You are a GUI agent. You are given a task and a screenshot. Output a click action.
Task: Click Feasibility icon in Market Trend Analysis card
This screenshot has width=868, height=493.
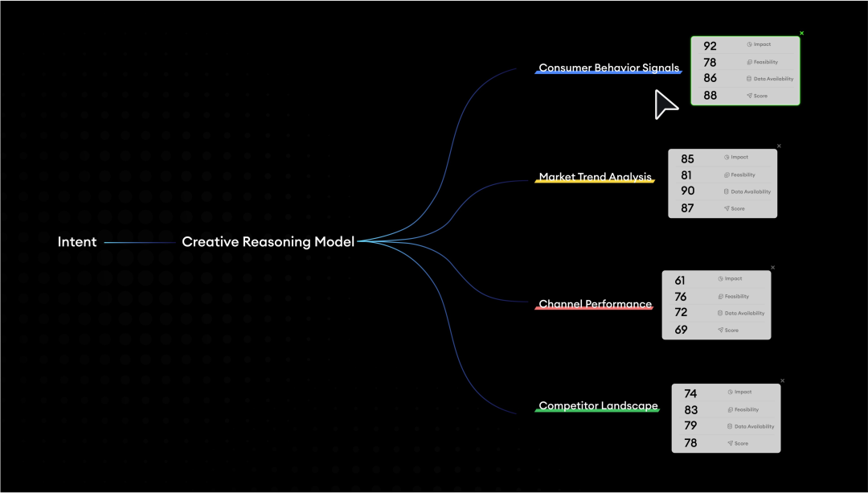[727, 175]
